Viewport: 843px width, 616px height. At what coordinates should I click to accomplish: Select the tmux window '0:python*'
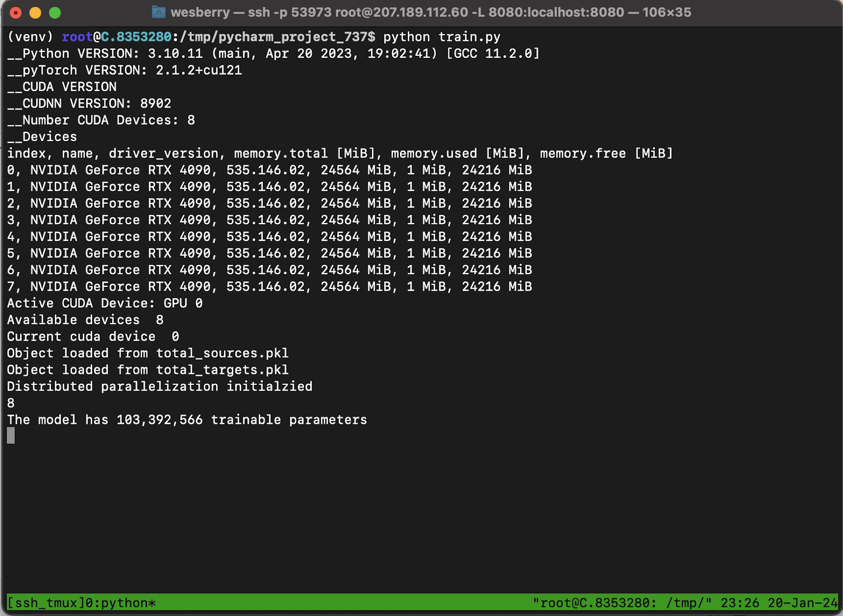click(x=121, y=603)
